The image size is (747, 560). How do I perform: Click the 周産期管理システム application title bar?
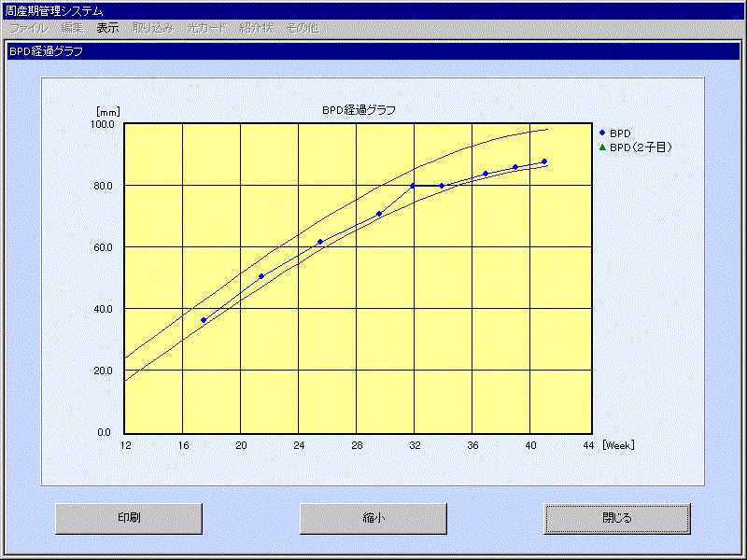[x=373, y=10]
